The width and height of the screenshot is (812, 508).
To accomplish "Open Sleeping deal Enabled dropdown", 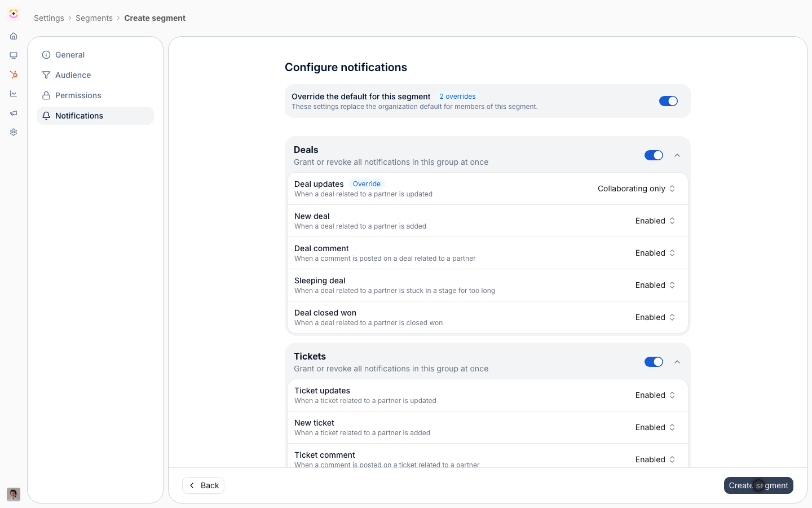I will pyautogui.click(x=655, y=285).
